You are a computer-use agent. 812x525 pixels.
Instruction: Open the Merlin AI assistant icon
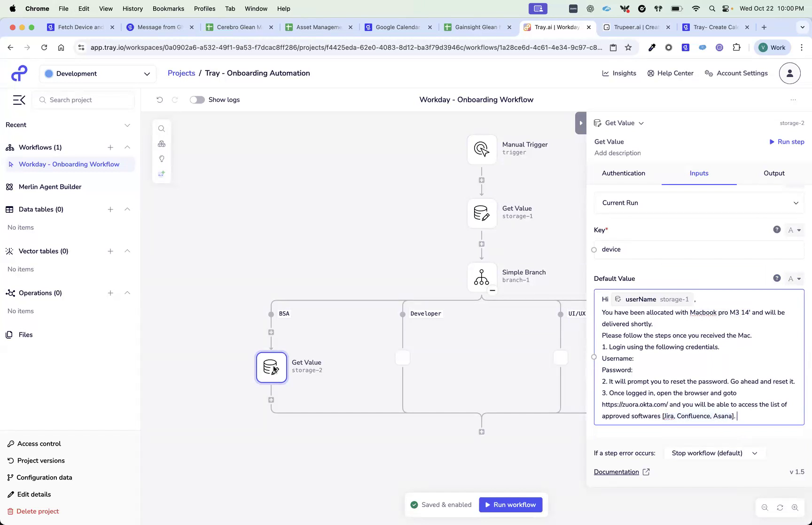coord(162,174)
